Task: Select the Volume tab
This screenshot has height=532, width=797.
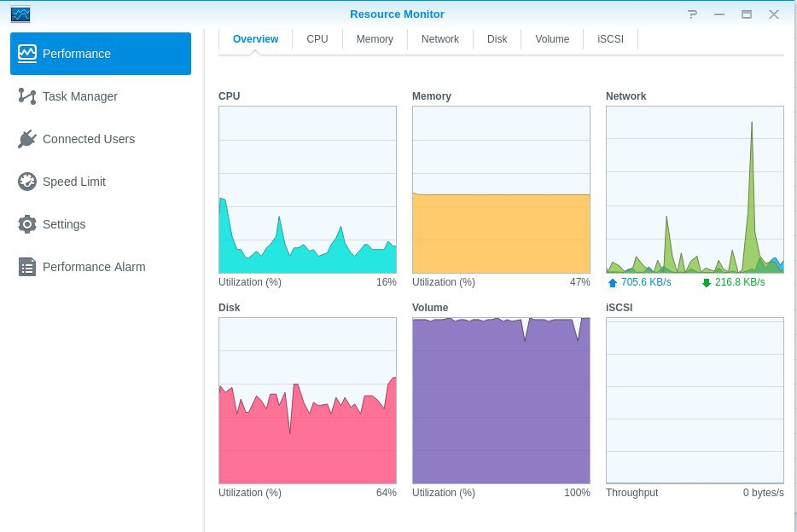Action: 552,39
